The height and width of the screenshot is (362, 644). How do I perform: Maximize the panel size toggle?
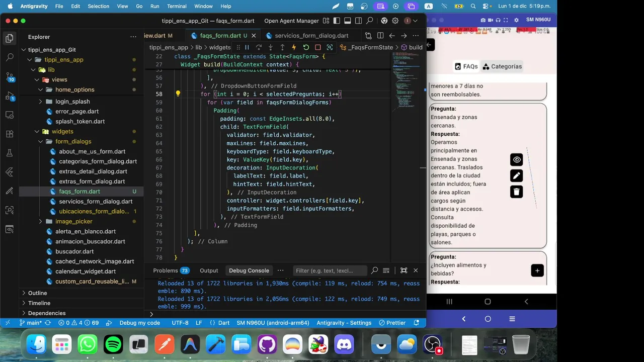[x=404, y=270]
